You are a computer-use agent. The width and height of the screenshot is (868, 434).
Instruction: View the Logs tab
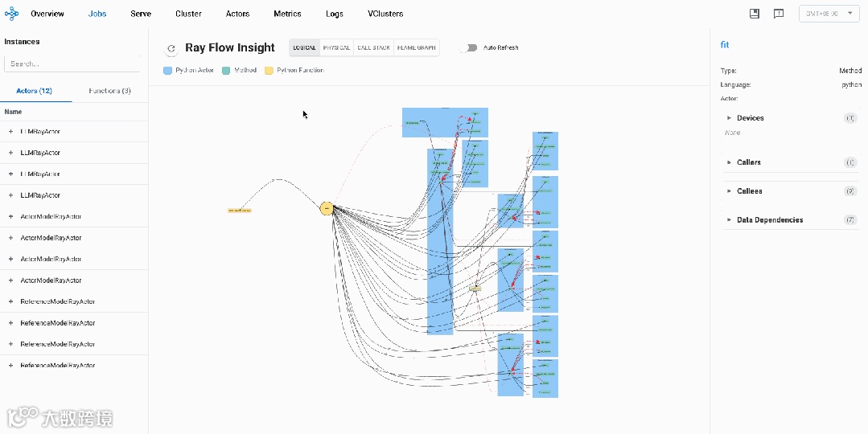click(335, 14)
